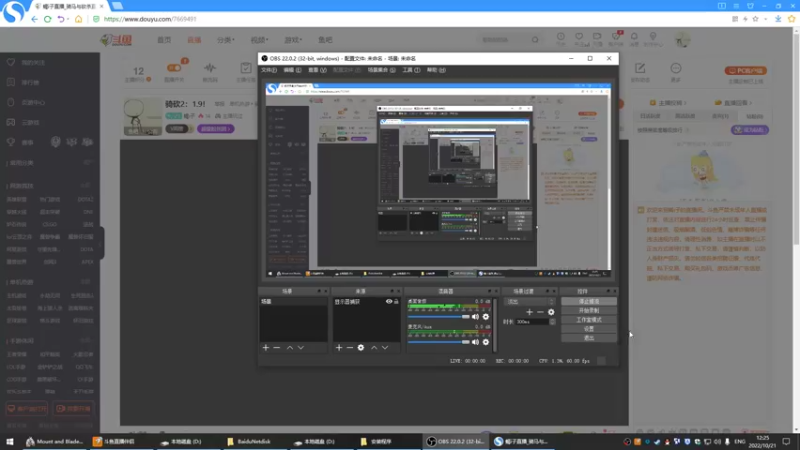Open the Douyu 视频 dropdown menu
The height and width of the screenshot is (450, 800).
pos(259,40)
